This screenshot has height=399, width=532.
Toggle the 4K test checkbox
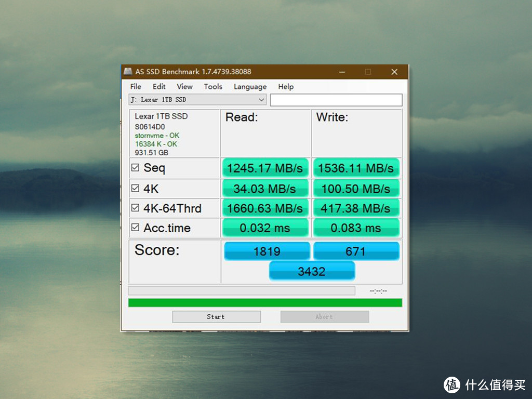point(135,188)
